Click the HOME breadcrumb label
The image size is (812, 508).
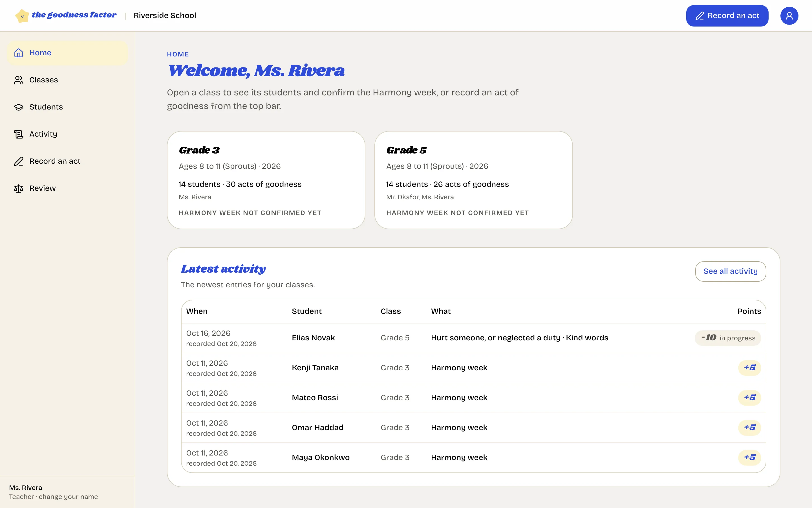pyautogui.click(x=178, y=54)
